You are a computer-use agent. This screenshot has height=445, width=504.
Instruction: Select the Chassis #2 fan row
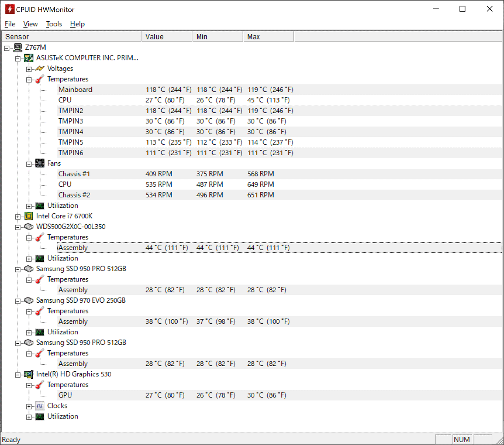280,195
